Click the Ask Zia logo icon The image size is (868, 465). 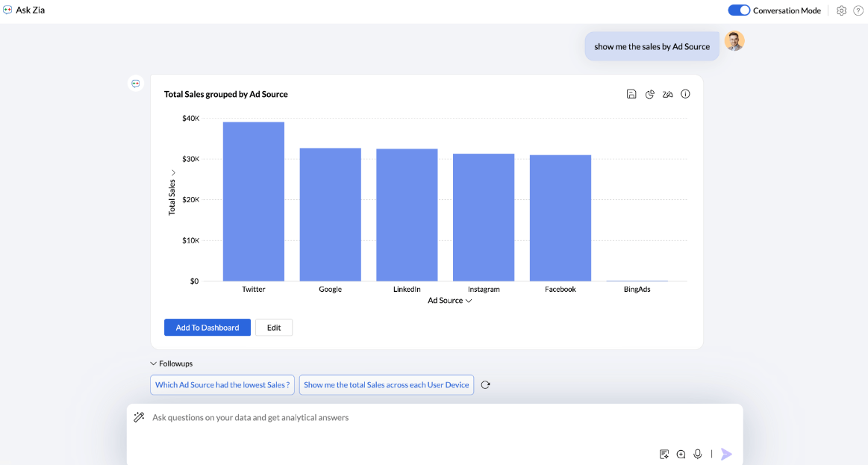click(7, 10)
